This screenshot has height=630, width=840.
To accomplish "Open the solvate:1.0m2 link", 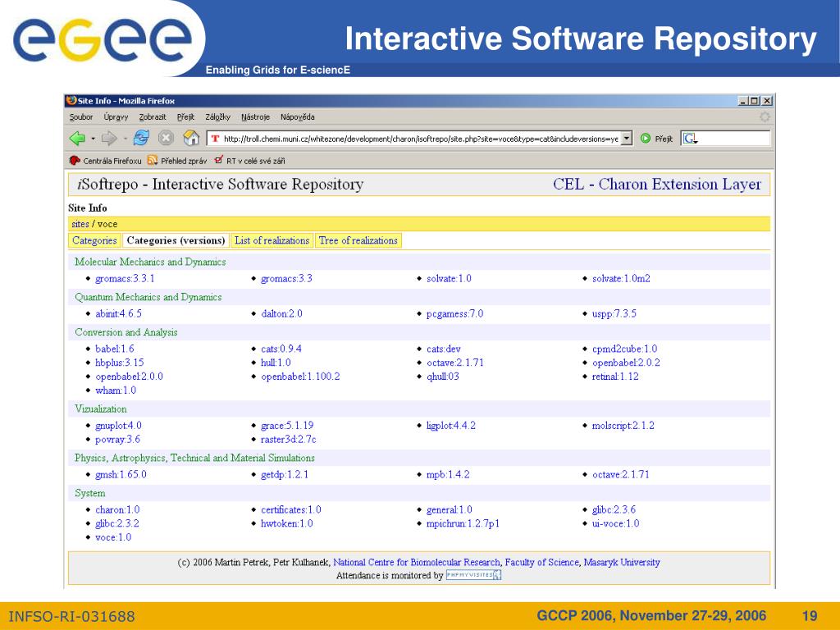I will pyautogui.click(x=621, y=279).
